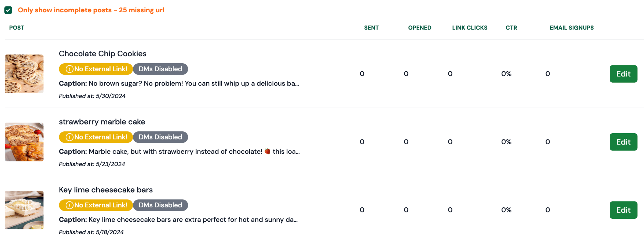644x239 pixels.
Task: Click DMs Disabled badge for strawberry marble cake
Action: pyautogui.click(x=160, y=137)
